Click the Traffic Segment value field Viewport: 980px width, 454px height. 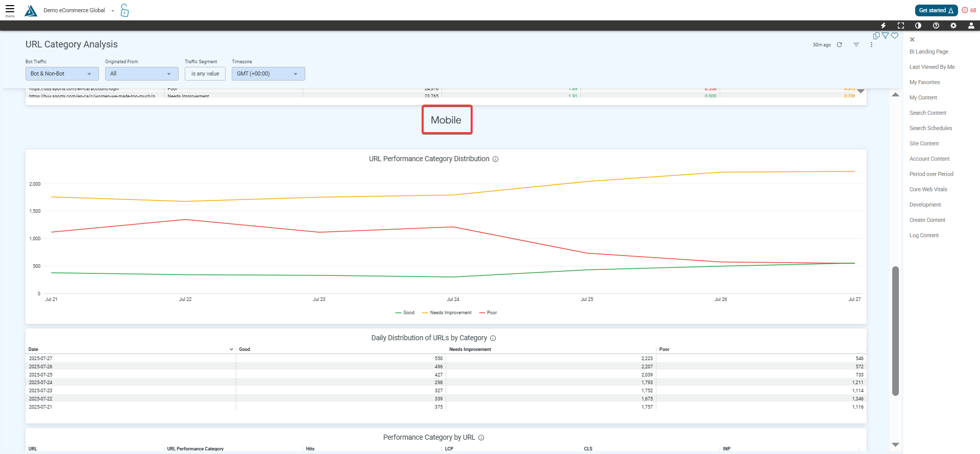pos(205,74)
